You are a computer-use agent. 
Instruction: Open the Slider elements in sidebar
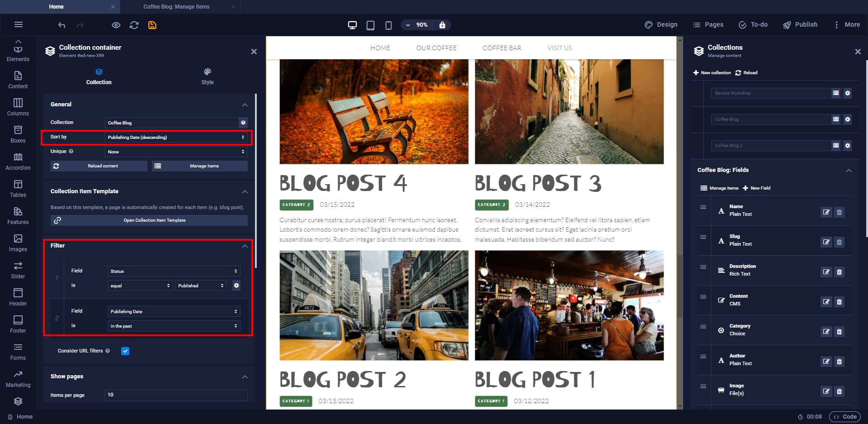(18, 270)
